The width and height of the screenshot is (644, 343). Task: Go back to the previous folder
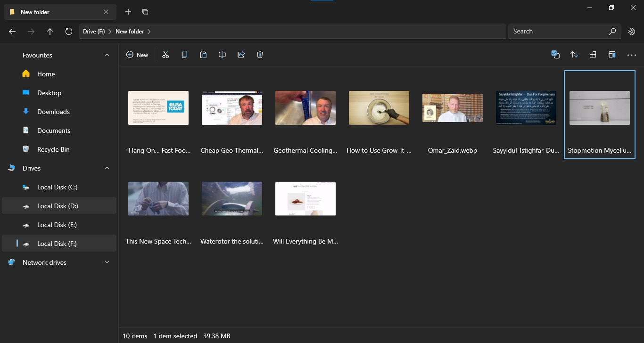click(13, 32)
